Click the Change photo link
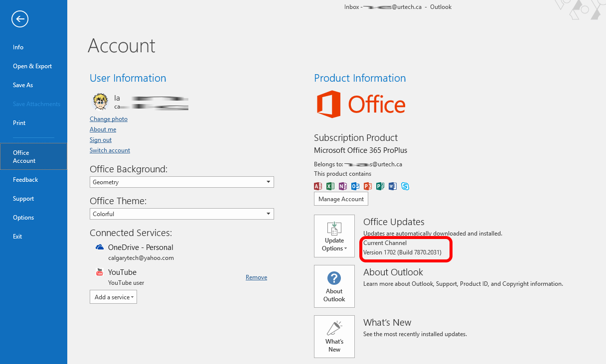Screen dimensions: 606x364 click(x=109, y=119)
